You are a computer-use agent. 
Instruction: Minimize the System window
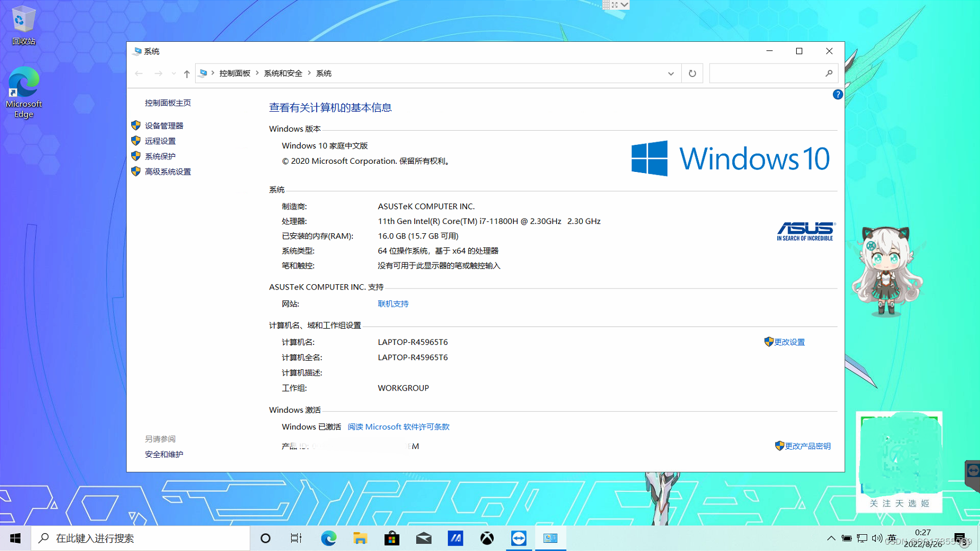[x=769, y=51]
